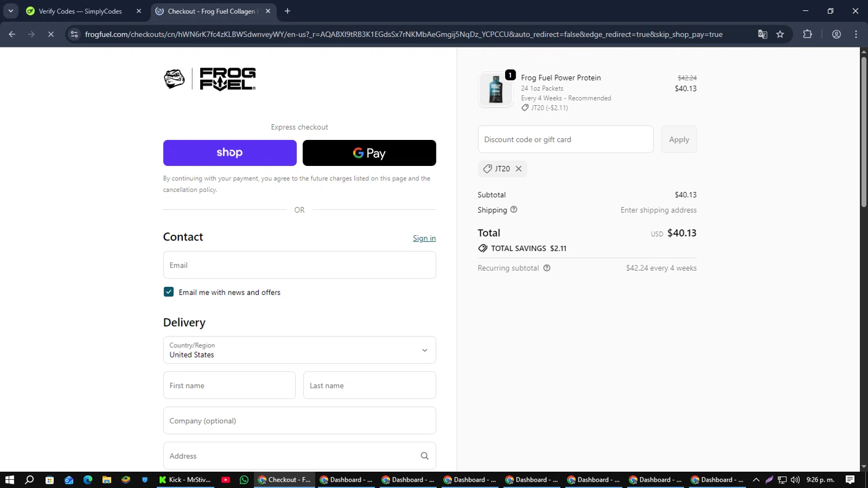The image size is (868, 488).
Task: Click the translate page icon
Action: point(763,34)
